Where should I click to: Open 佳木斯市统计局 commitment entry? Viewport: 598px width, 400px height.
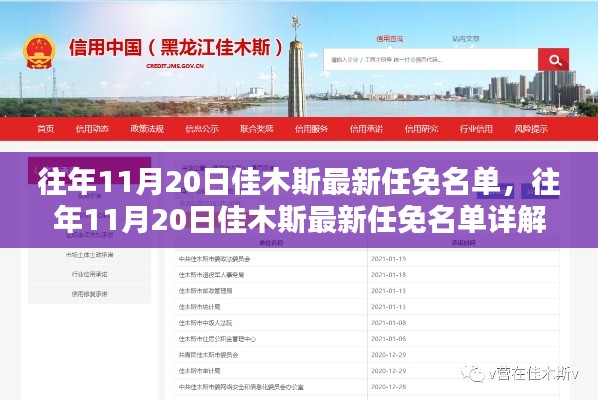(199, 307)
